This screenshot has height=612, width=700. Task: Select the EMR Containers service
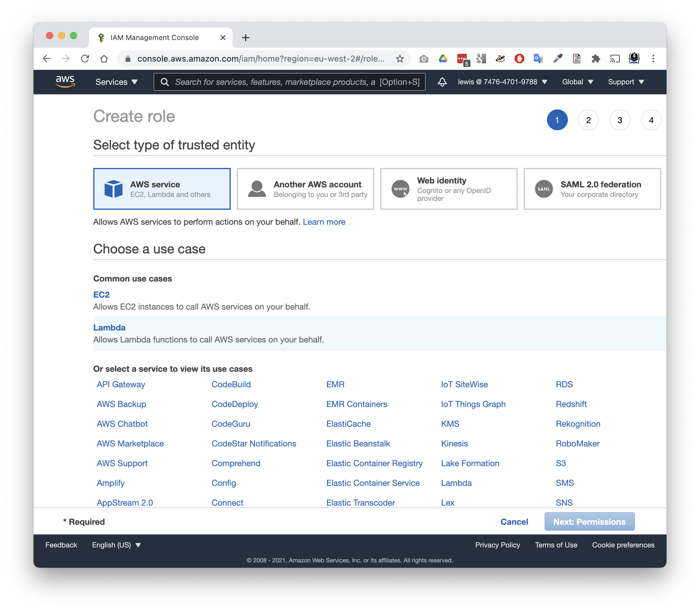pos(357,404)
